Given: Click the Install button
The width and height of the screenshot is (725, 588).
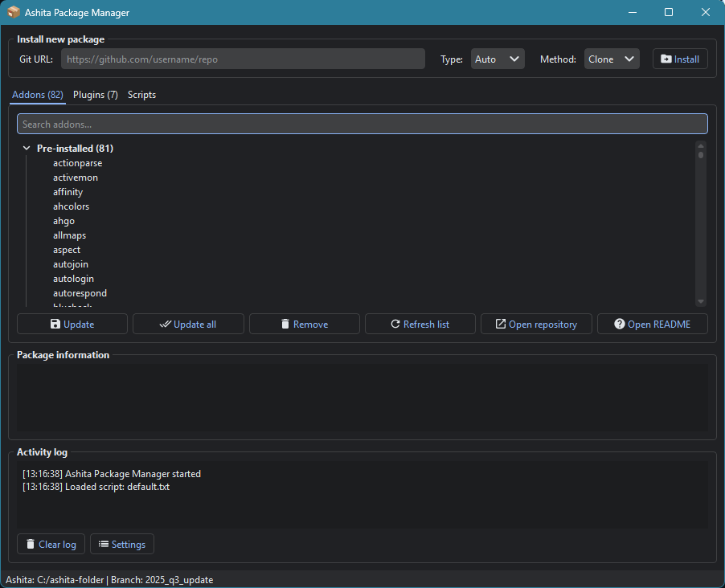Looking at the screenshot, I should 680,59.
